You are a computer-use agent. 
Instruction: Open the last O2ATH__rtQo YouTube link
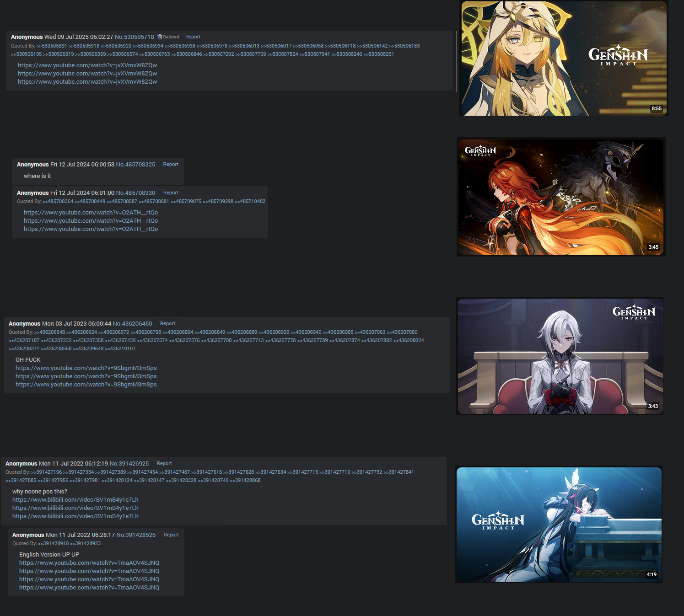pos(91,229)
